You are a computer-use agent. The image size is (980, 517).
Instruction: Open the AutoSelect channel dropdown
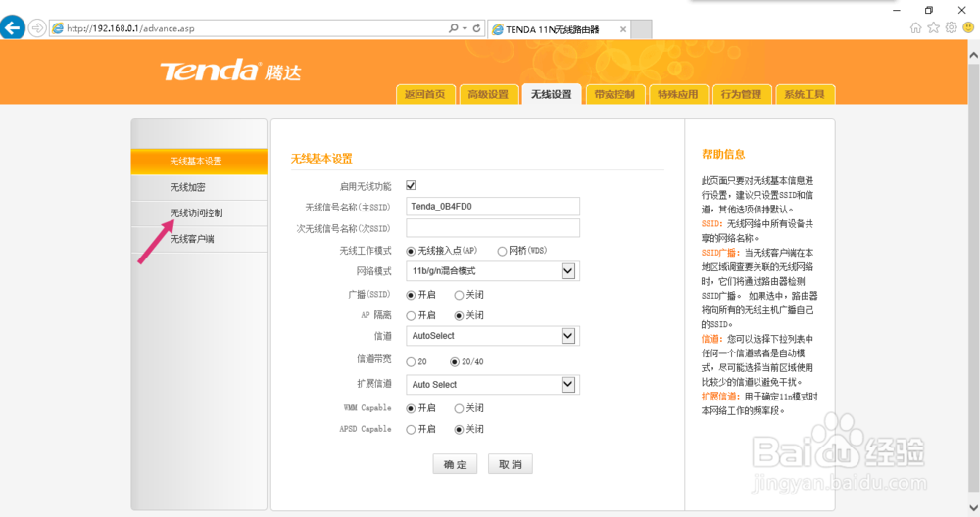click(493, 336)
